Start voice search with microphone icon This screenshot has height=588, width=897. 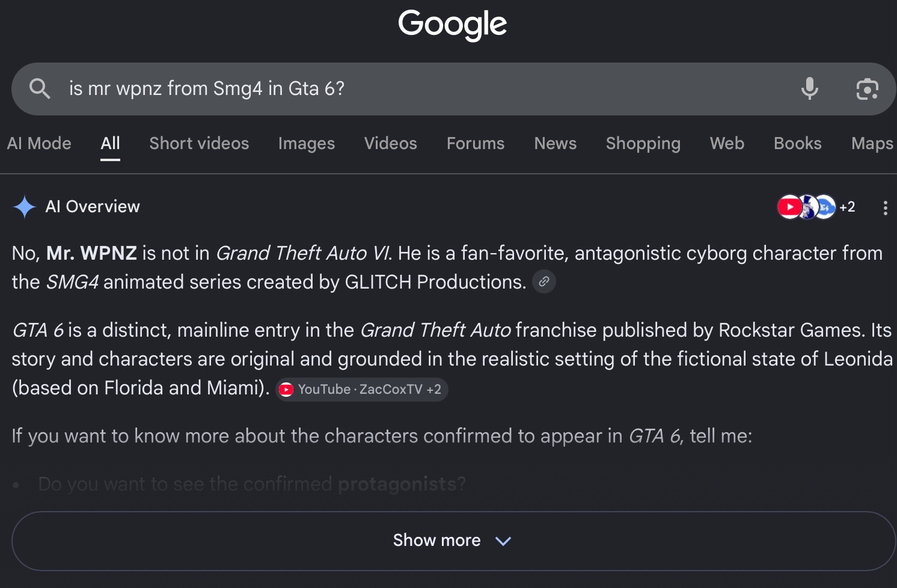[x=810, y=88]
